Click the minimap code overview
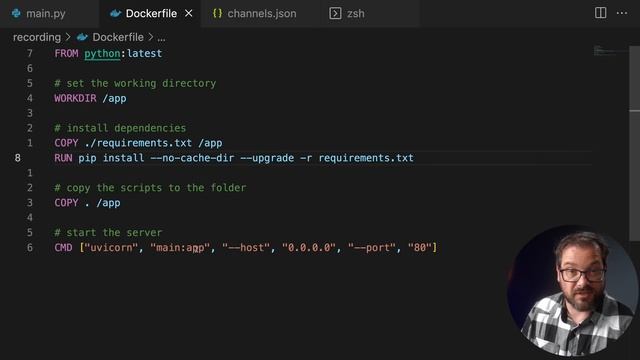 pos(610,51)
